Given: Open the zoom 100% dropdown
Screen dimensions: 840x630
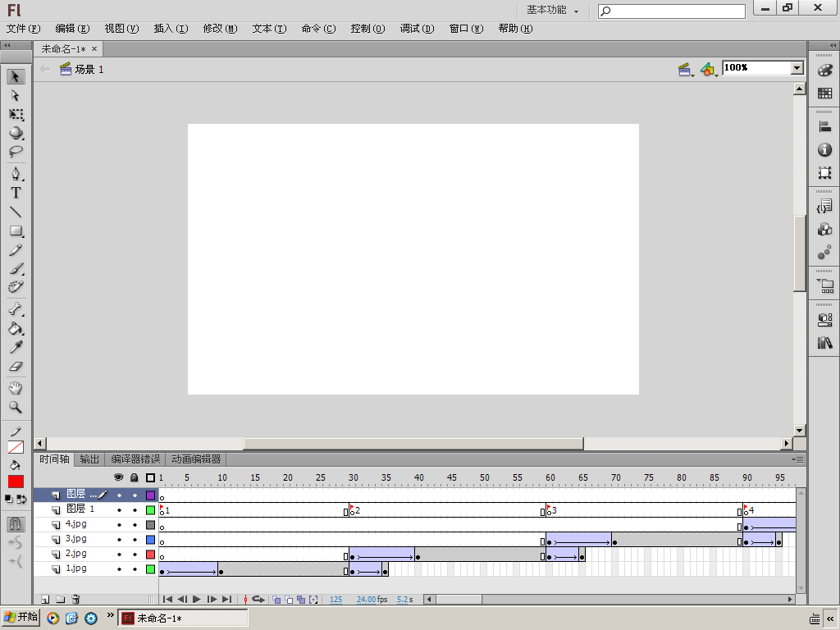Looking at the screenshot, I should 797,68.
